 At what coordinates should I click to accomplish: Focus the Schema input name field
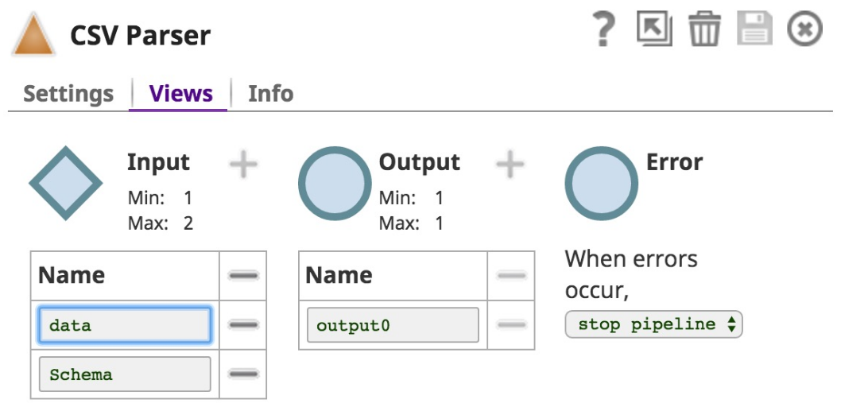(x=124, y=374)
